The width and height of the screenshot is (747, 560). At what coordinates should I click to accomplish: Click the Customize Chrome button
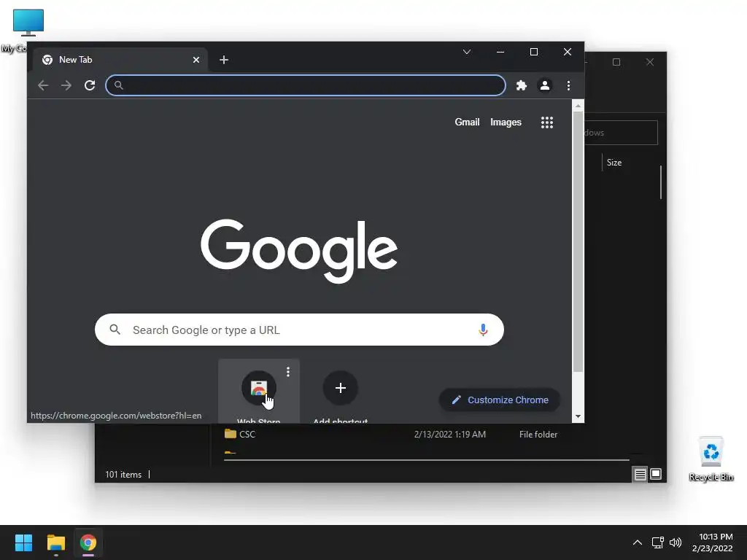click(x=499, y=400)
